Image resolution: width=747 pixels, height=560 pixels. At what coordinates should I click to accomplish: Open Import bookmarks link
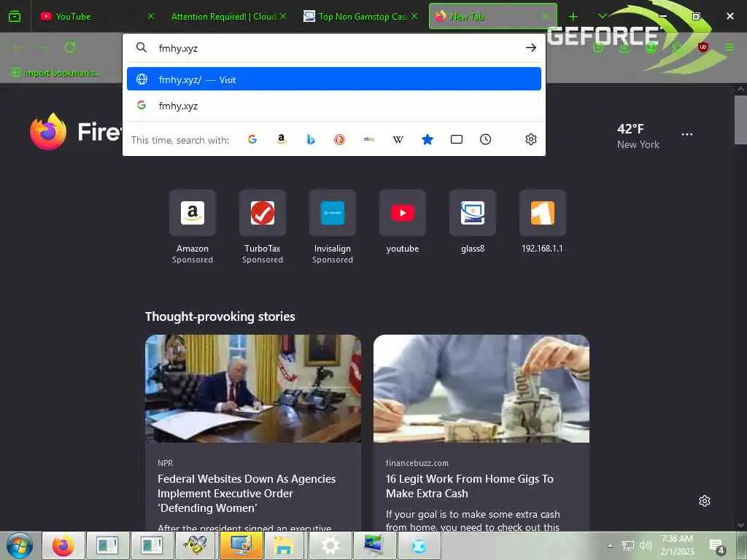click(x=55, y=72)
